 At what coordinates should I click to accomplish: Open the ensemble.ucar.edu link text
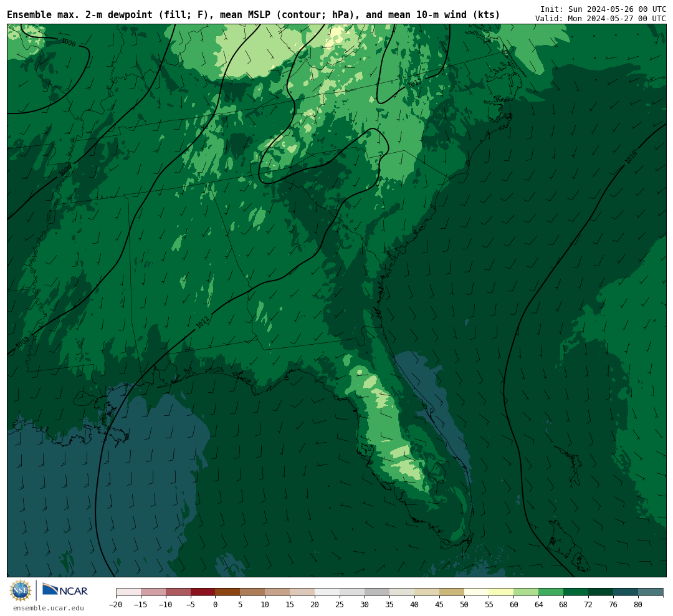click(x=49, y=608)
